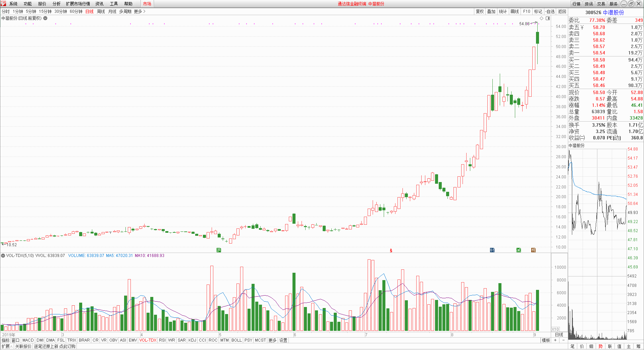Open the 模板 template button
This screenshot has height=350, width=644.
546,340
